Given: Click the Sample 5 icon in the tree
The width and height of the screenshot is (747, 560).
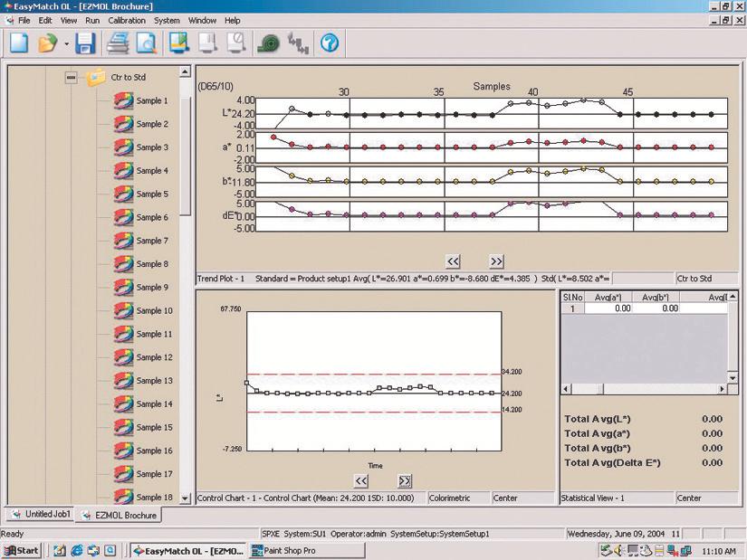Looking at the screenshot, I should pos(124,194).
